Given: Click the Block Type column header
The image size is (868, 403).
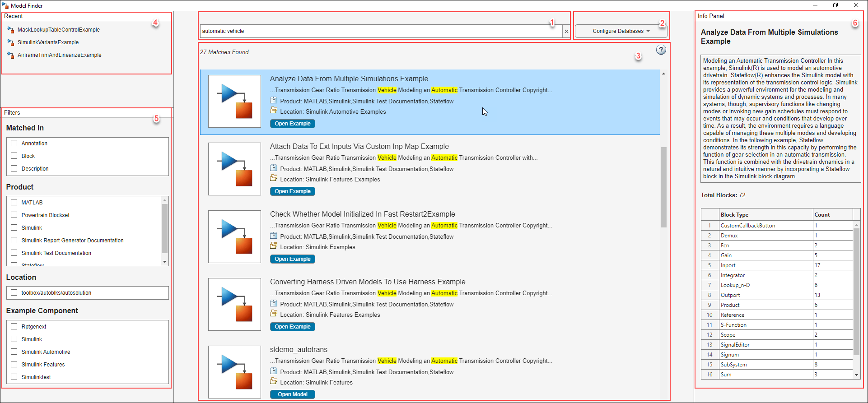Looking at the screenshot, I should click(765, 215).
